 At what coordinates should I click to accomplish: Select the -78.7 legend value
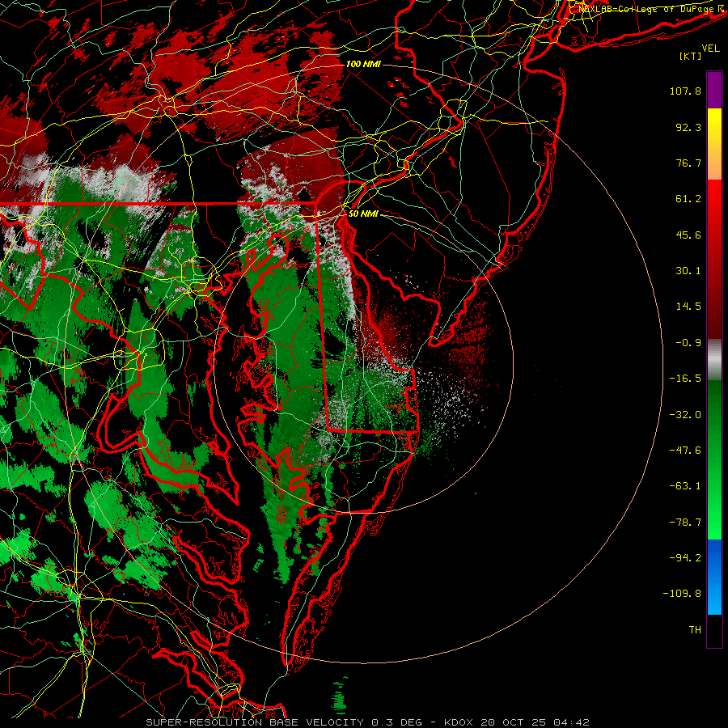click(685, 523)
